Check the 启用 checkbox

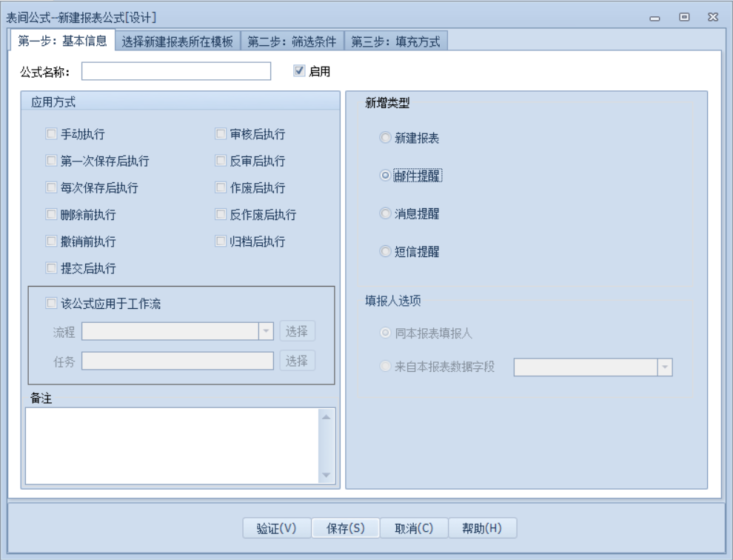(x=299, y=71)
